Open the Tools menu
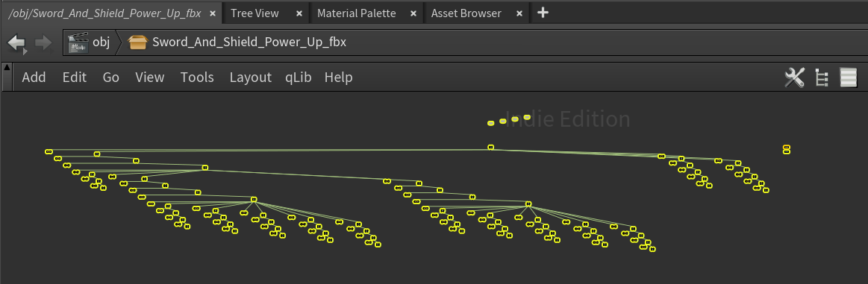Image resolution: width=868 pixels, height=284 pixels. [197, 78]
